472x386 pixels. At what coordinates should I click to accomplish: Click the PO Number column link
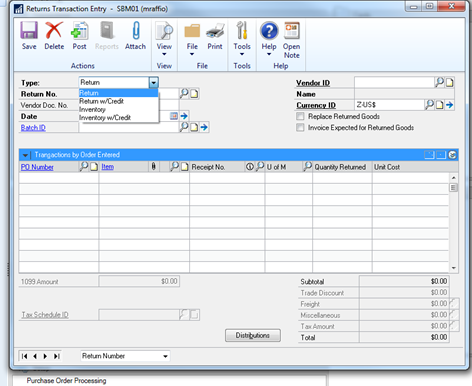37,167
